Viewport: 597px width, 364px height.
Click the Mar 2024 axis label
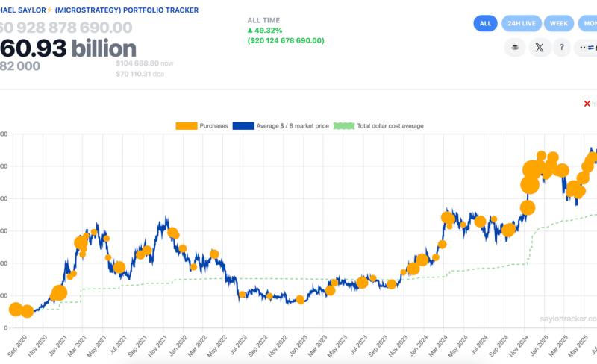pyautogui.click(x=438, y=345)
